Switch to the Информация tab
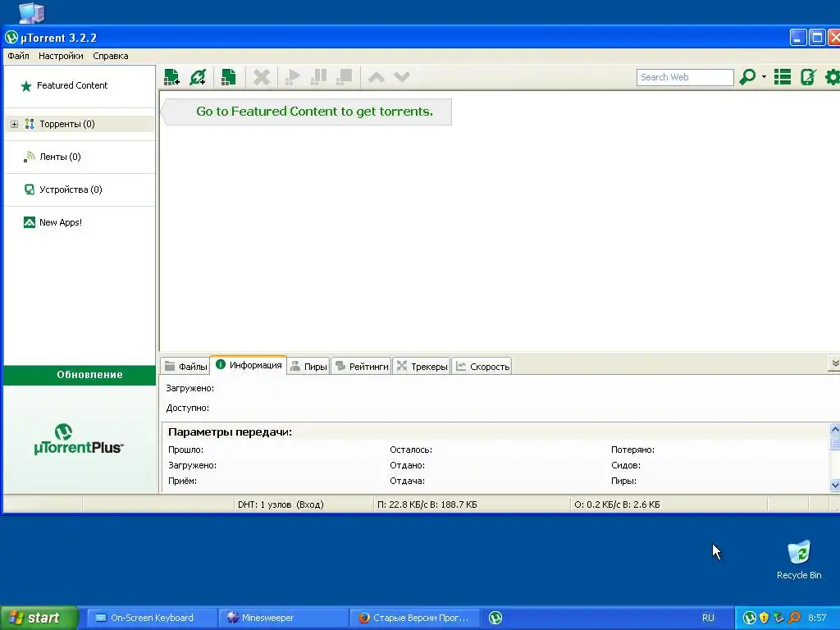Viewport: 840px width, 630px height. coord(249,365)
